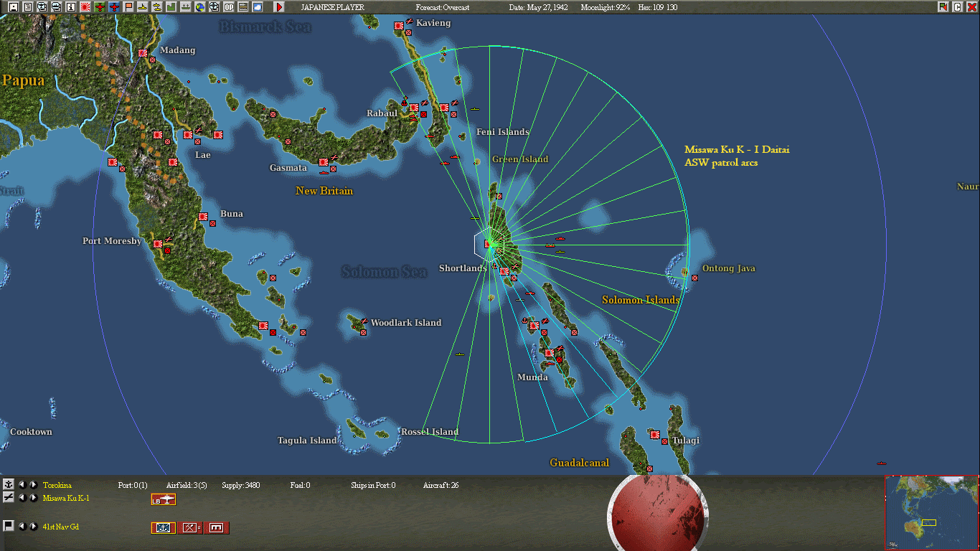
Task: Click the 'C' button in top-right toolbar
Action: [957, 7]
